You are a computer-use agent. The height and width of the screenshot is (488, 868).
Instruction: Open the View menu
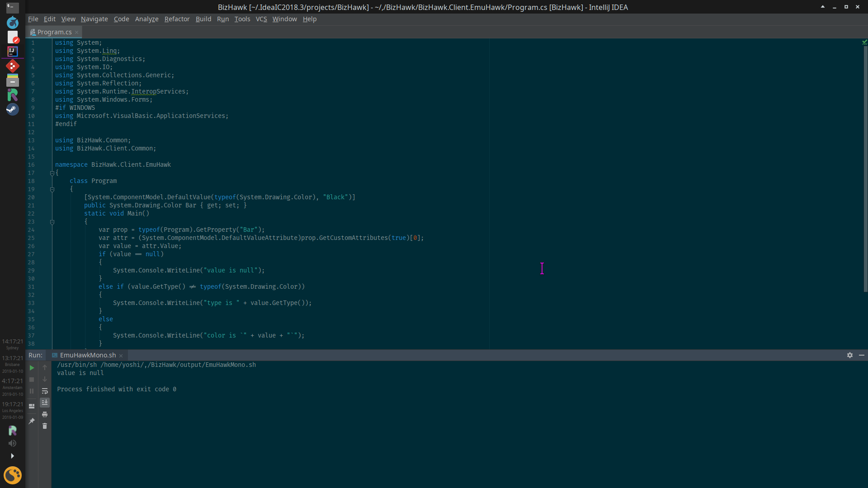68,19
